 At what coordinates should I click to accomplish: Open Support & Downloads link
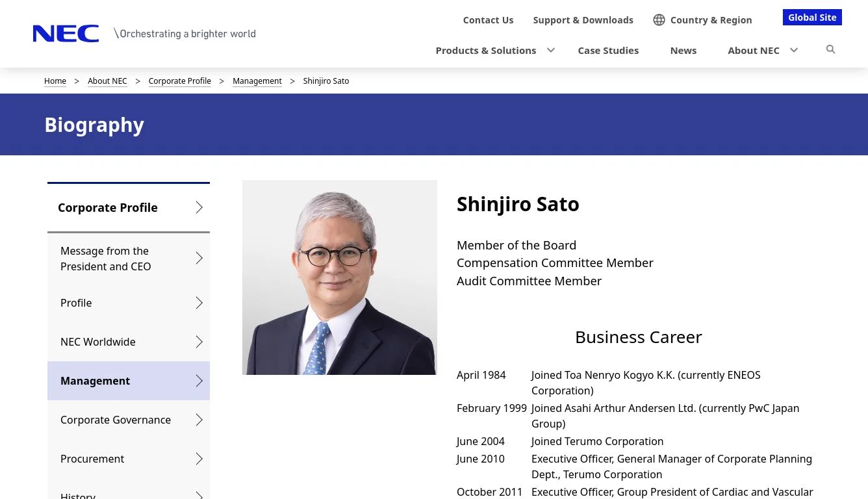click(x=583, y=20)
